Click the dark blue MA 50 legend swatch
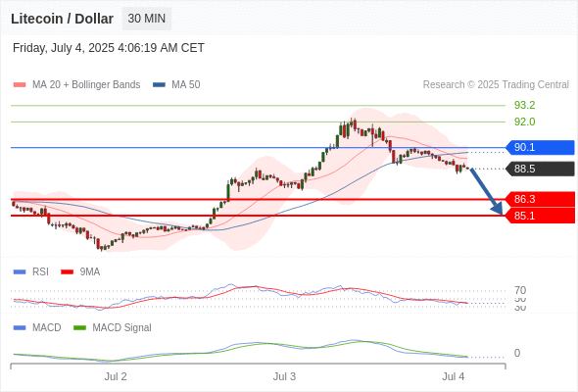This screenshot has width=578, height=392. coord(159,85)
